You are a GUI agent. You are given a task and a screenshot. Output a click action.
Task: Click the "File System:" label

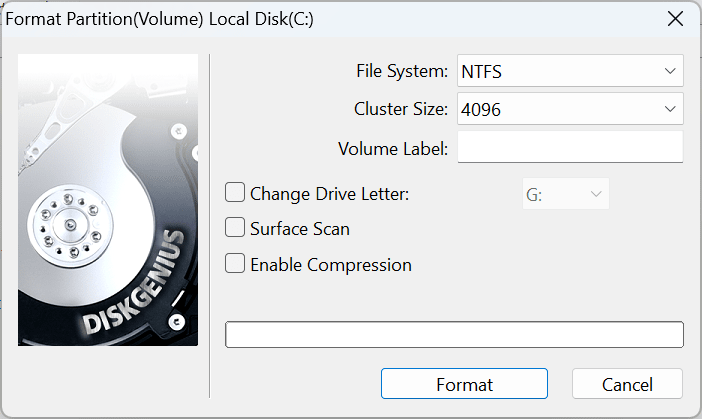click(402, 72)
